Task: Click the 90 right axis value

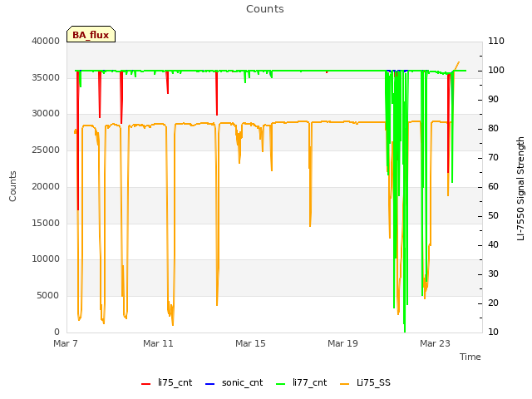Action: coord(493,100)
